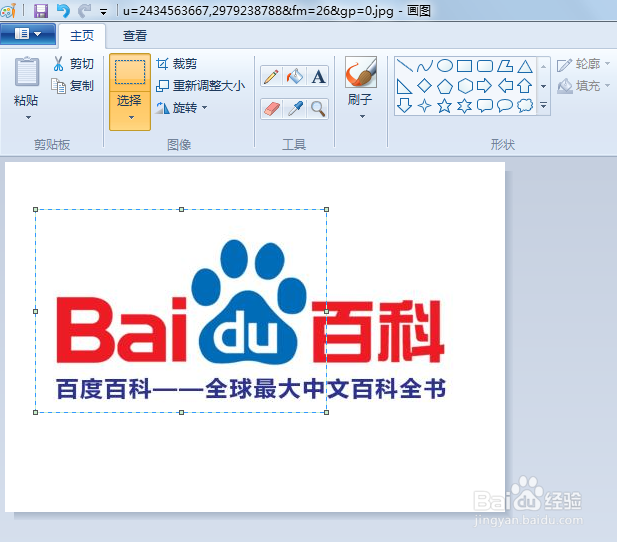Click the Save icon in quick access toolbar

pos(41,11)
